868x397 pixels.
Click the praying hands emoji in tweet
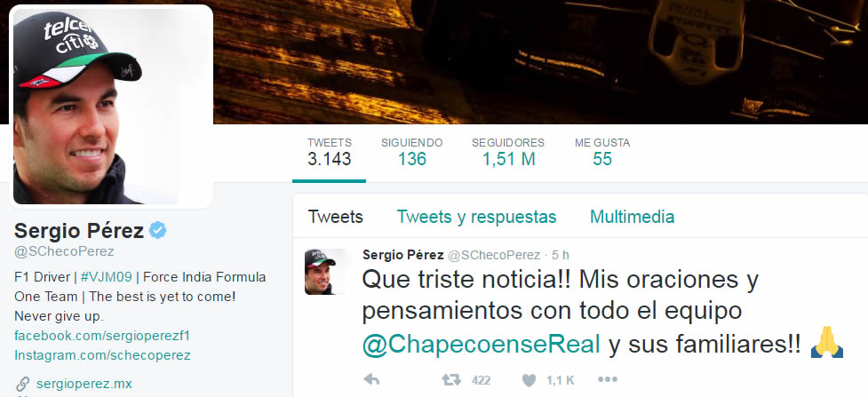(826, 344)
